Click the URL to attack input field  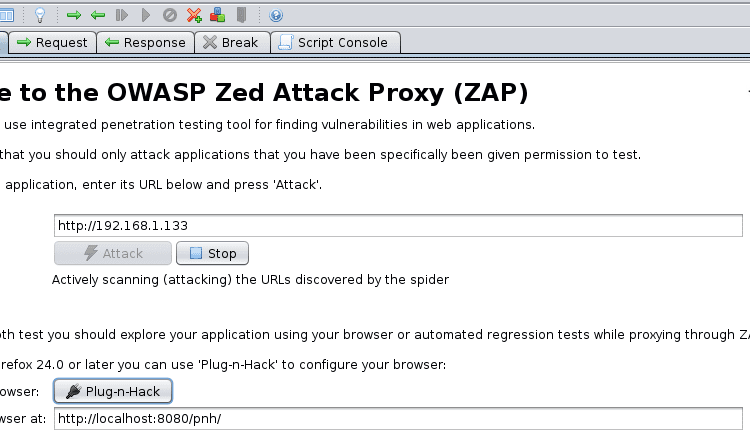click(x=398, y=225)
